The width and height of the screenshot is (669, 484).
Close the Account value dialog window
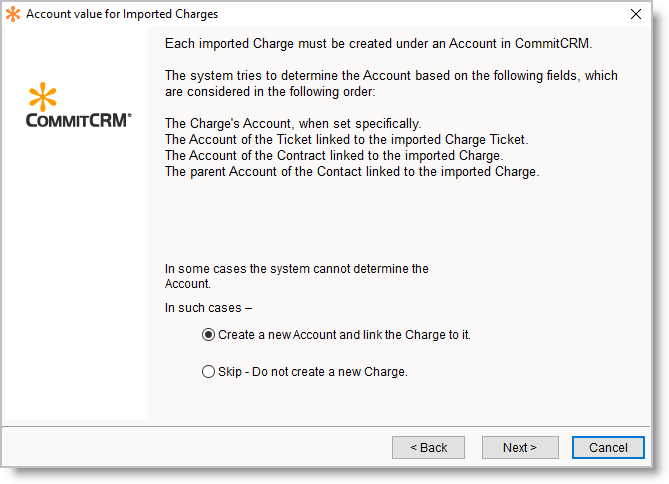pyautogui.click(x=636, y=14)
